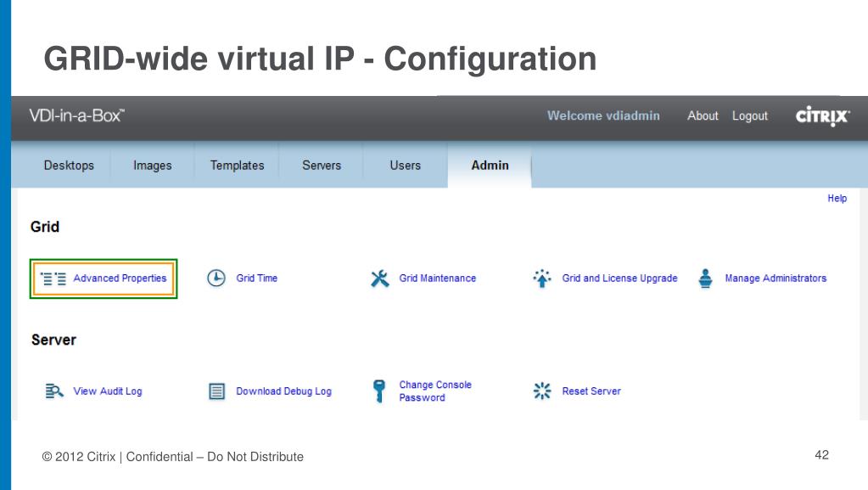Click the Citrix logo in header

pyautogui.click(x=822, y=115)
